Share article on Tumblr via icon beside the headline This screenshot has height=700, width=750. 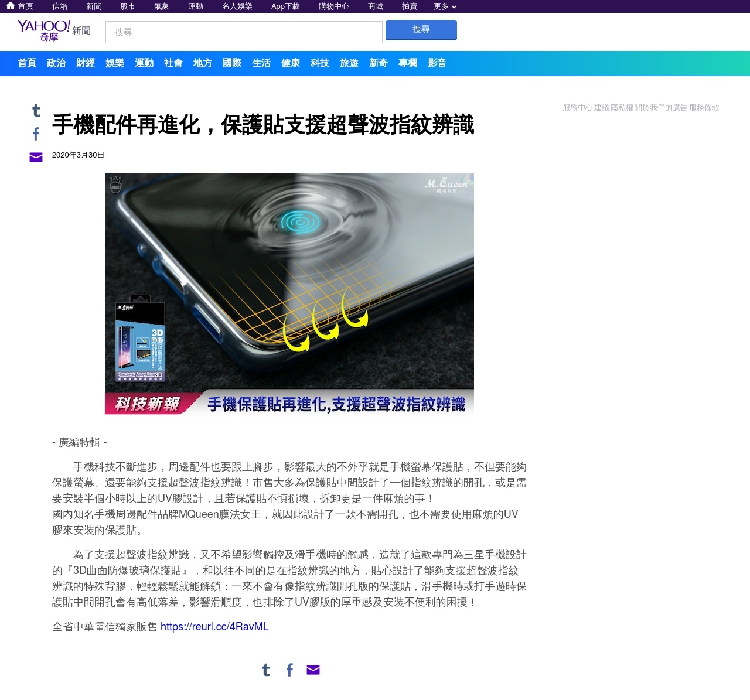36,110
